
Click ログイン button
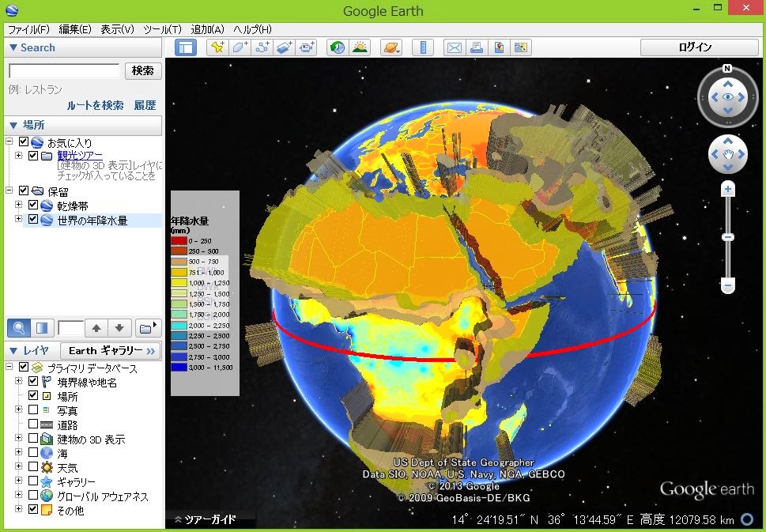(x=699, y=47)
